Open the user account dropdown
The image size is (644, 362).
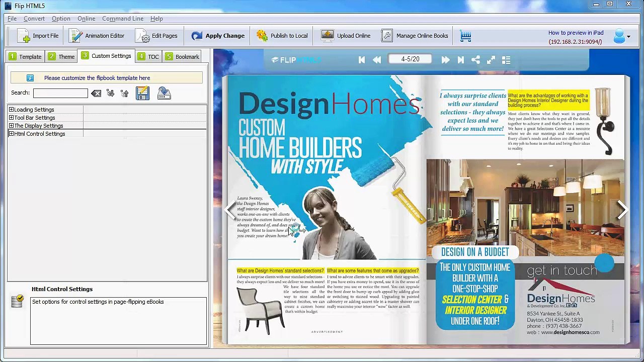pyautogui.click(x=622, y=36)
